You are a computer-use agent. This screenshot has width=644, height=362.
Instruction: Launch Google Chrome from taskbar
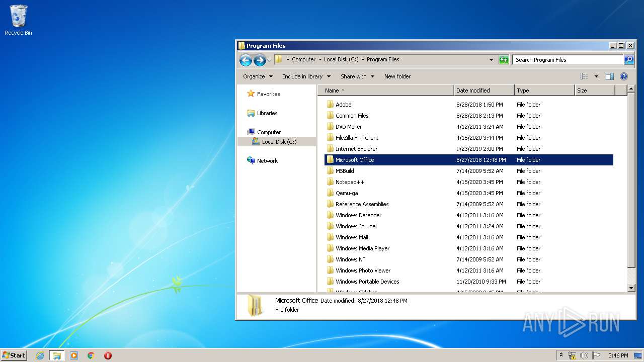[x=91, y=355]
